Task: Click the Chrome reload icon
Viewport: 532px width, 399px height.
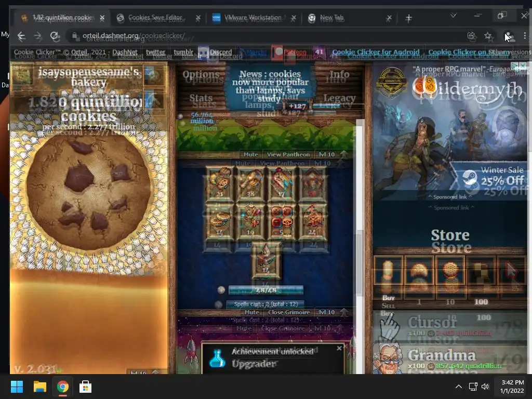Action: pyautogui.click(x=55, y=36)
